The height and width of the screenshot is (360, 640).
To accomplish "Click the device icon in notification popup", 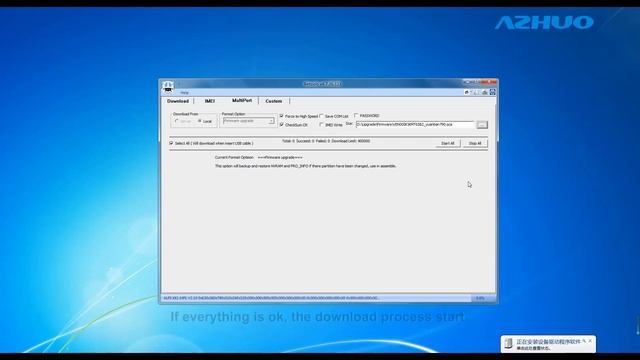I will [x=509, y=343].
